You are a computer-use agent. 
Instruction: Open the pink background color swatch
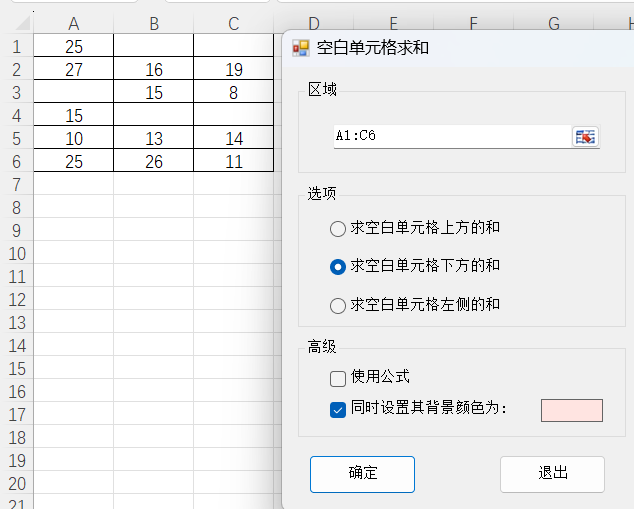pyautogui.click(x=572, y=410)
